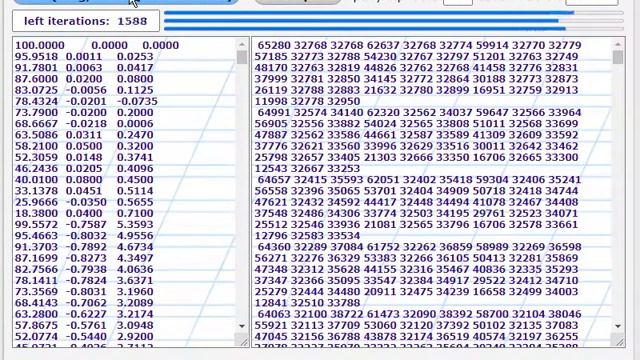Select value -0.7062 in left panel
Screen dimensions: 640x360
coord(86,303)
